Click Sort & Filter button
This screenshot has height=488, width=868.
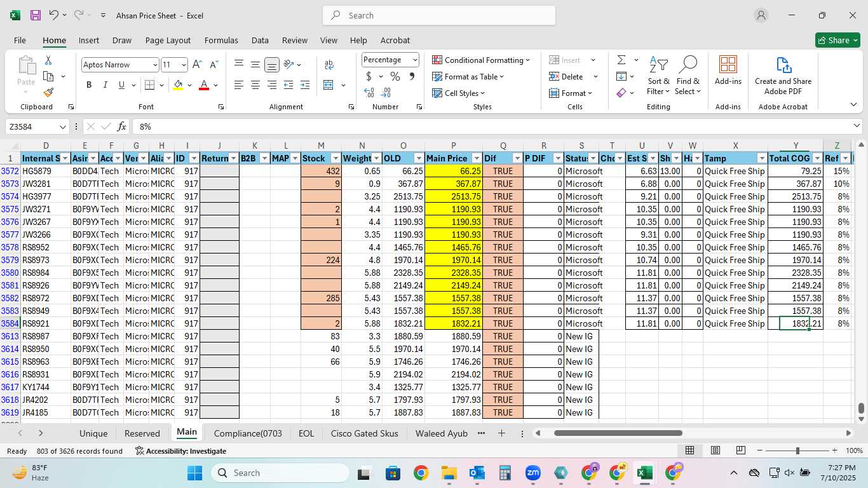[658, 75]
